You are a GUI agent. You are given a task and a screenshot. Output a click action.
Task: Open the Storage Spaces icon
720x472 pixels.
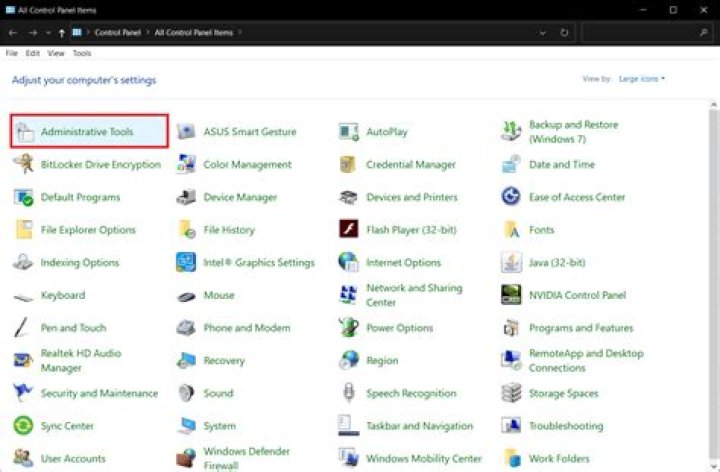[511, 393]
